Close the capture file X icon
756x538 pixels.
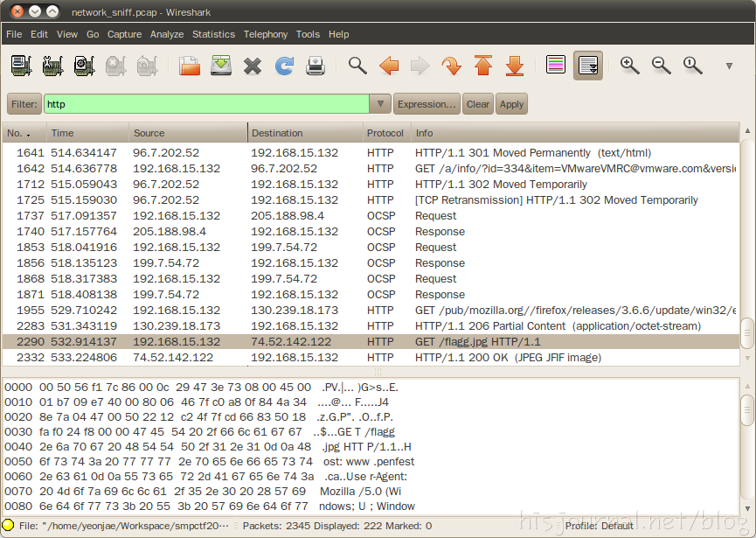[253, 66]
